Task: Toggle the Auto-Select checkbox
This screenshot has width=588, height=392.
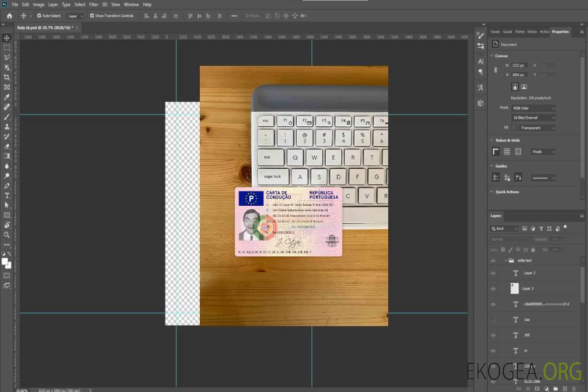Action: (39, 16)
